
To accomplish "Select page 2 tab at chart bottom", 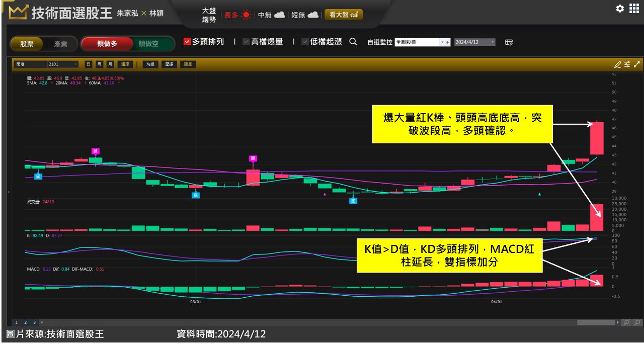I will [25, 322].
